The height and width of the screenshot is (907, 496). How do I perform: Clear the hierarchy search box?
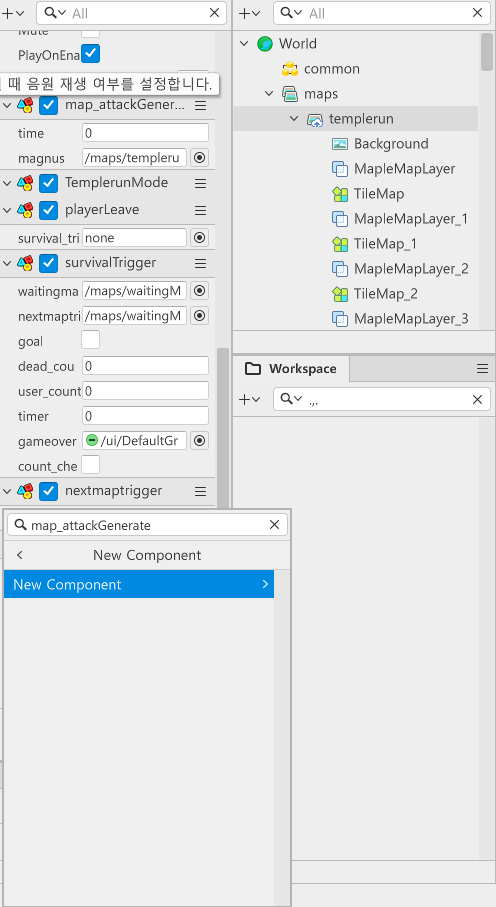pos(477,13)
